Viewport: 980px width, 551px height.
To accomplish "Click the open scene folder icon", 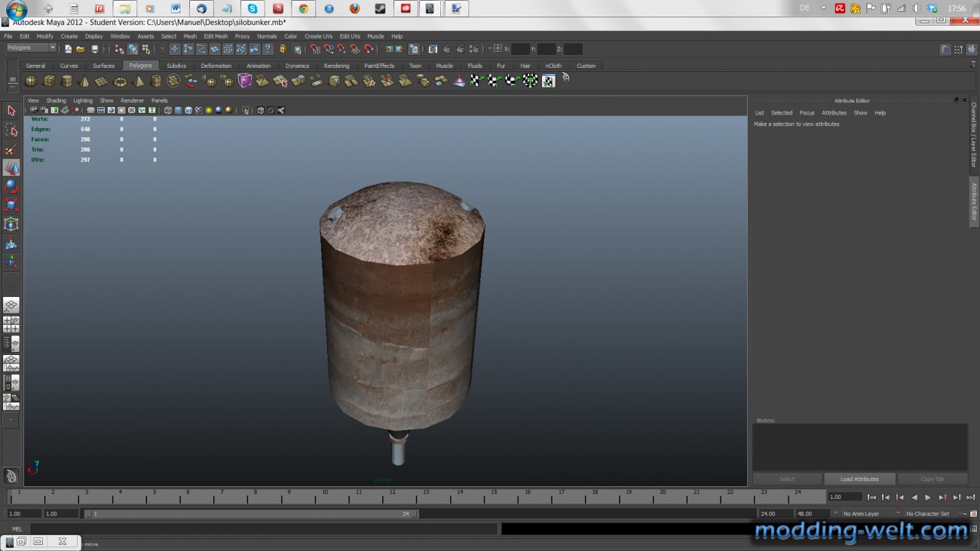I will tap(81, 49).
